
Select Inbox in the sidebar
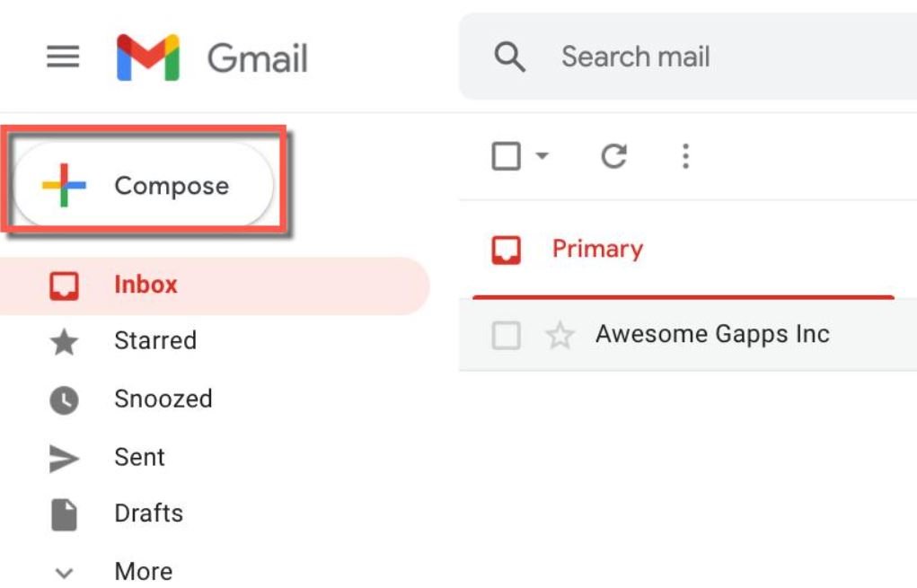[x=145, y=284]
